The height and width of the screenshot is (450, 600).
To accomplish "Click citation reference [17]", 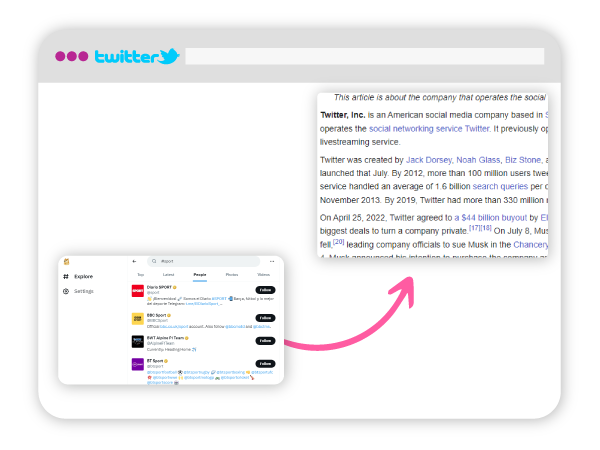I will point(474,228).
